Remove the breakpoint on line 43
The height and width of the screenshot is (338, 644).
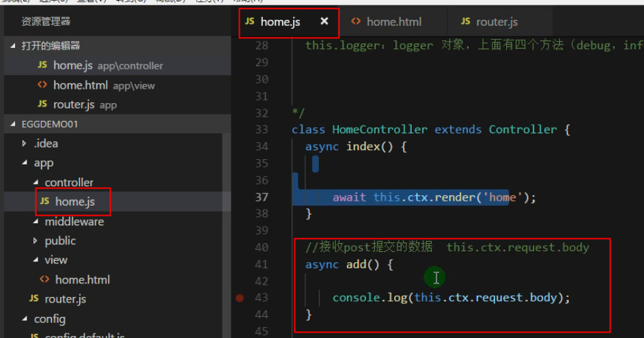click(x=240, y=298)
